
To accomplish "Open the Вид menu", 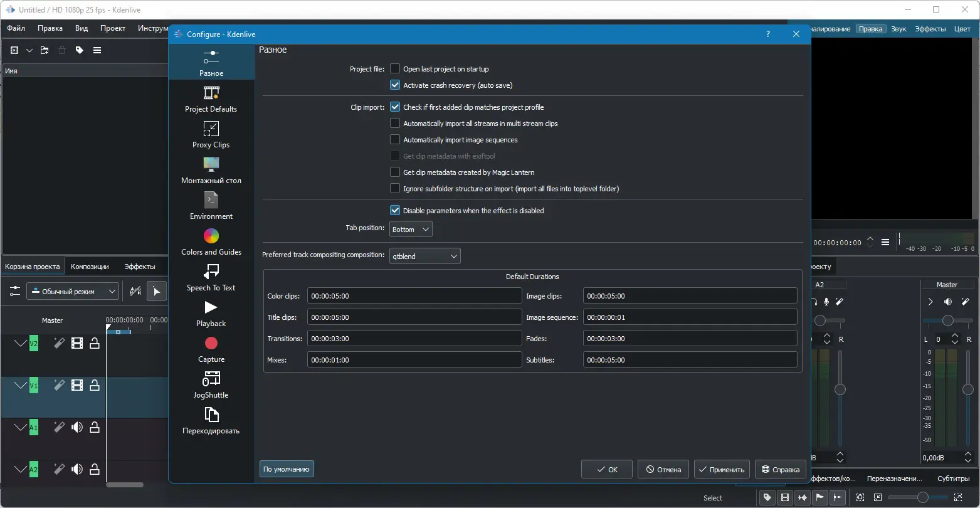I will pyautogui.click(x=82, y=28).
